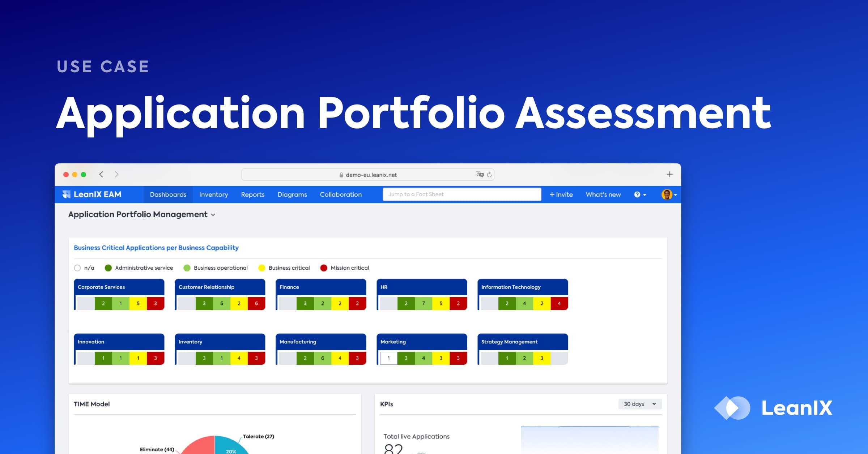The image size is (868, 454).
Task: Click the Invite button
Action: click(x=561, y=194)
